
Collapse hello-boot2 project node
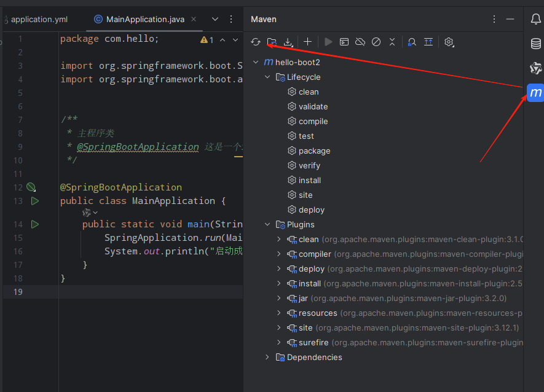coord(256,62)
